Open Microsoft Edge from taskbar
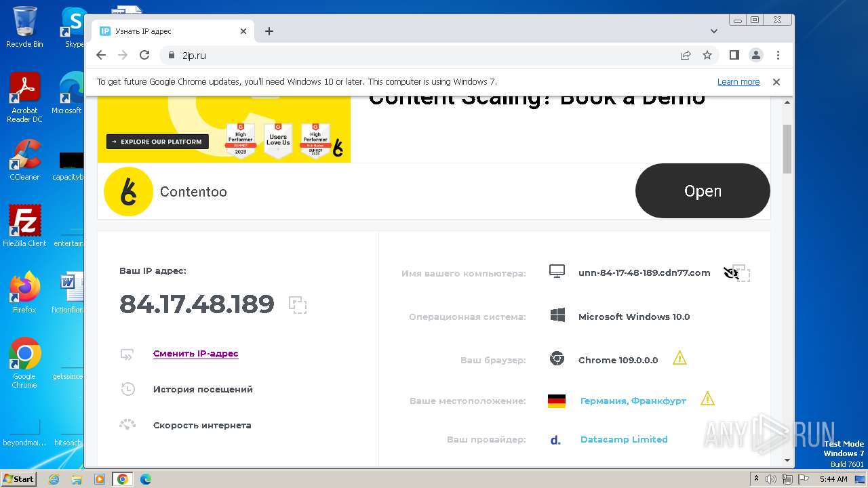This screenshot has width=868, height=488. coord(146,479)
